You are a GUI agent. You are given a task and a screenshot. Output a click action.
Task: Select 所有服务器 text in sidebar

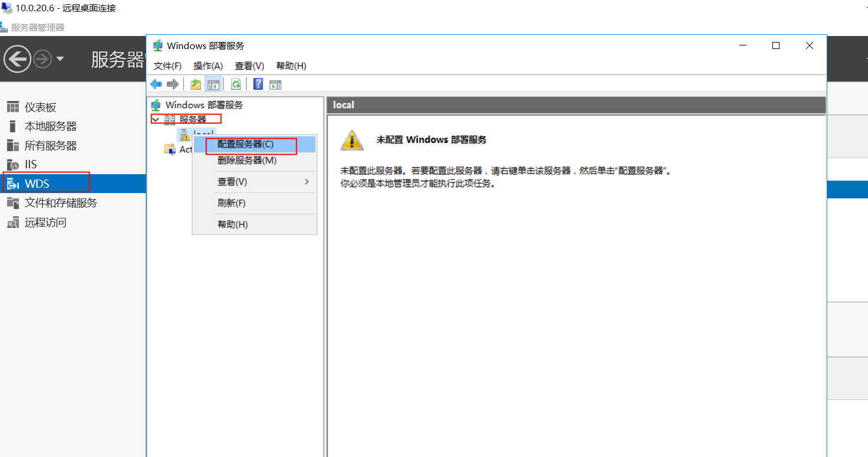point(51,145)
